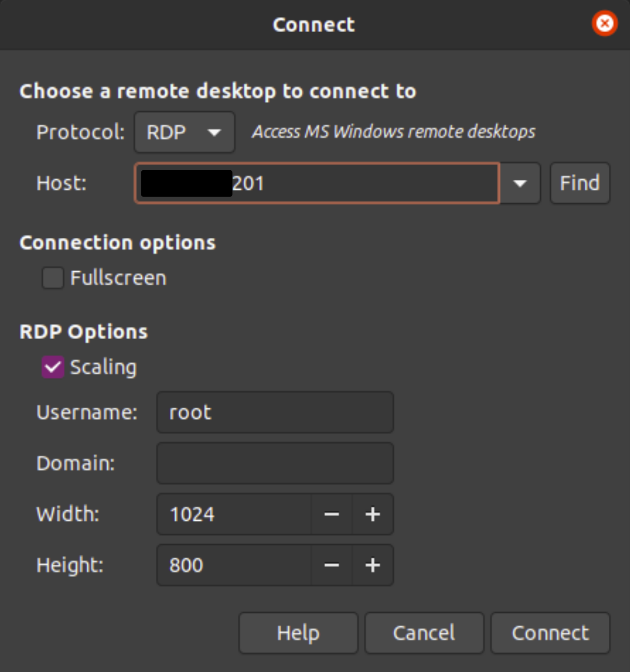Viewport: 630px width, 672px height.
Task: Select the Username field containing root
Action: pyautogui.click(x=274, y=412)
